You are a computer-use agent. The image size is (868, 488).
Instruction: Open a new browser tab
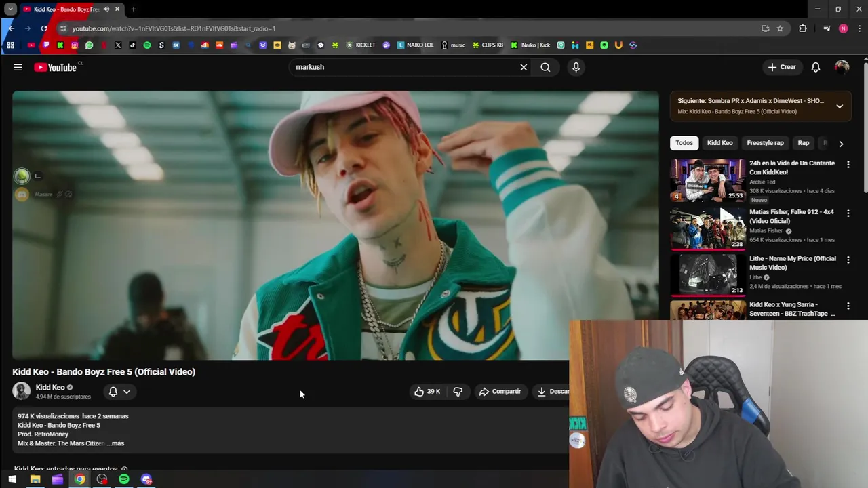tap(134, 9)
